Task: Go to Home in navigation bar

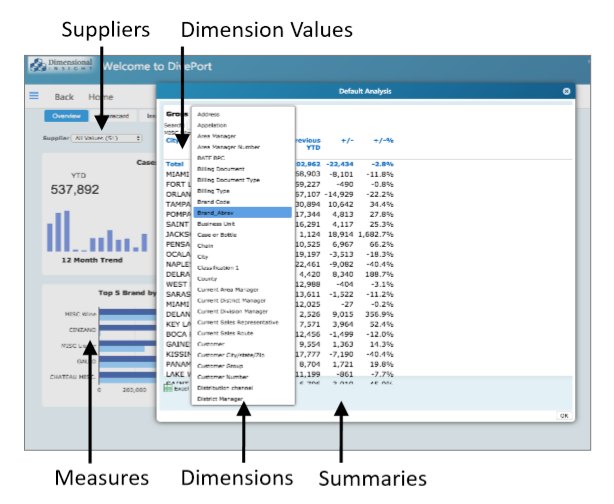Action: pos(99,97)
